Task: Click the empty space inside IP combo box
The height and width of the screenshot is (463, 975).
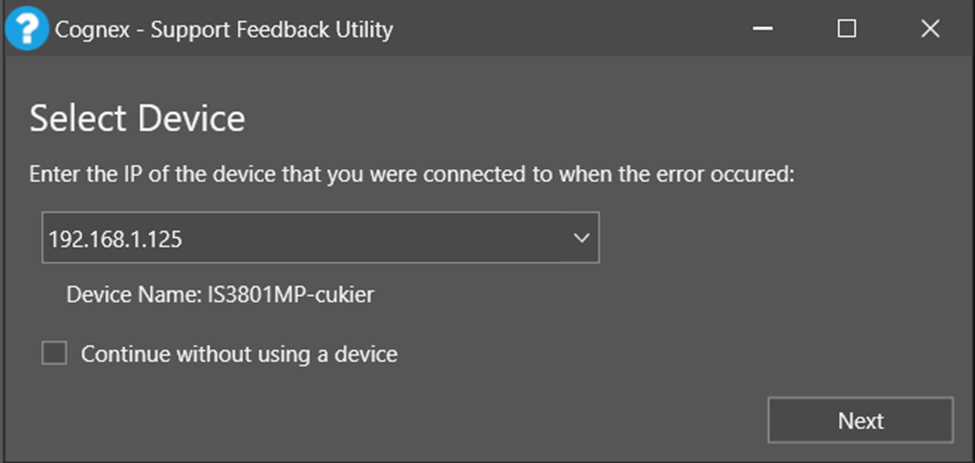Action: (x=380, y=238)
